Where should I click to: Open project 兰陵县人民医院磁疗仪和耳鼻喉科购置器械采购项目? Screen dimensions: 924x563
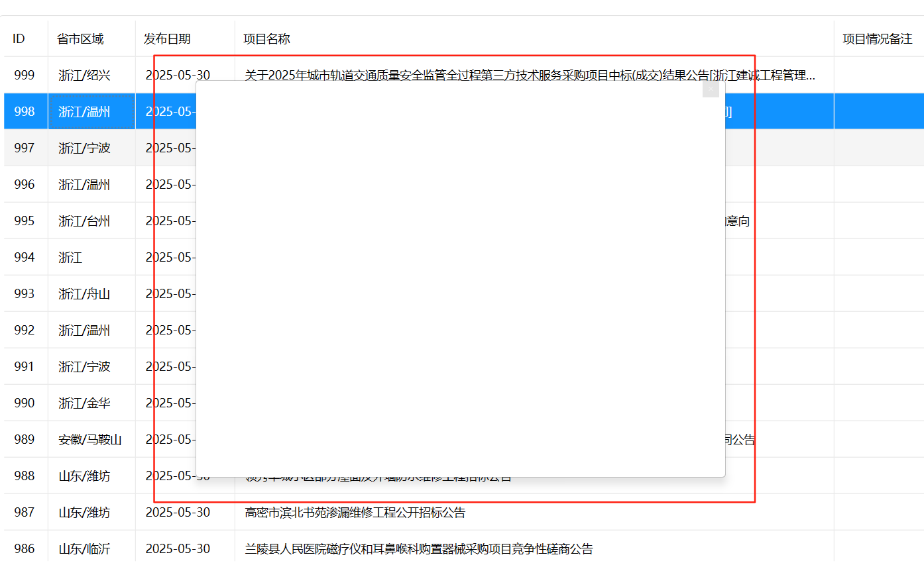(419, 548)
